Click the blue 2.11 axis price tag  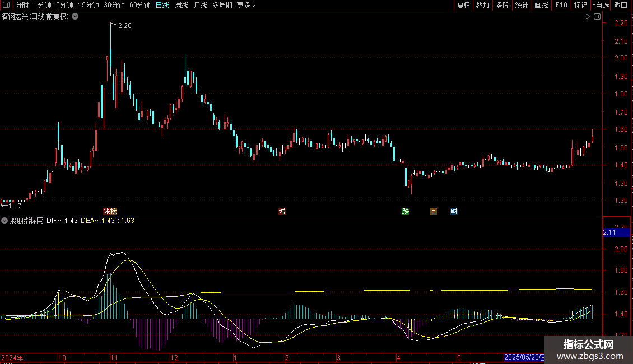(616, 232)
